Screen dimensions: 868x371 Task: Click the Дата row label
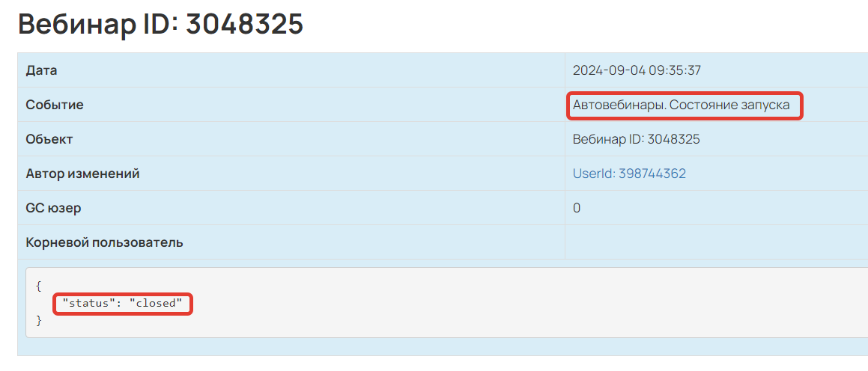click(41, 70)
